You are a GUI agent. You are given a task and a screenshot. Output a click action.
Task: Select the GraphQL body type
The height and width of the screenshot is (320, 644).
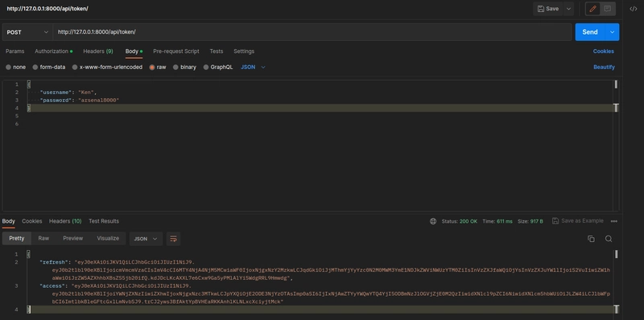(x=218, y=67)
